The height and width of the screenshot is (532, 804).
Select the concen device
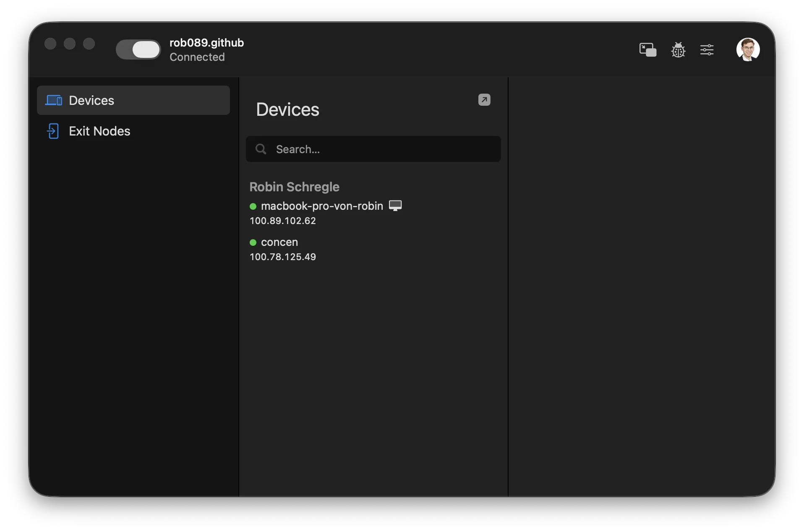(x=279, y=242)
